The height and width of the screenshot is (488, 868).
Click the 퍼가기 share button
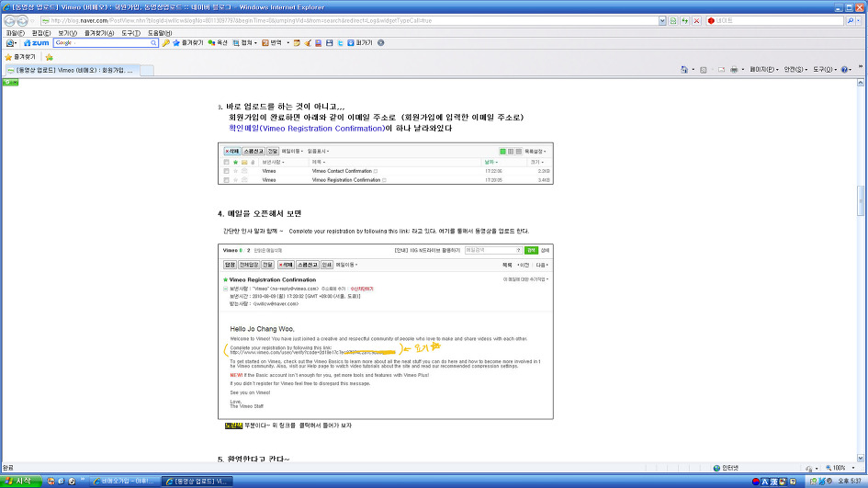click(360, 42)
